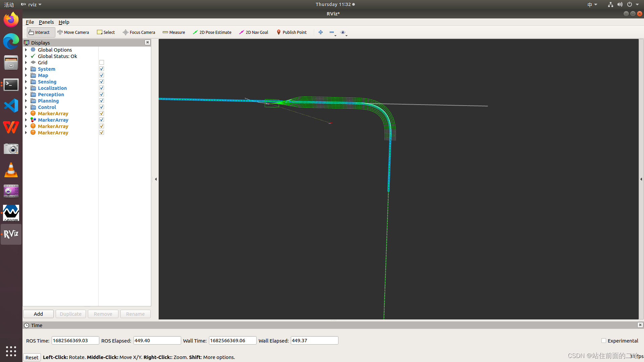The width and height of the screenshot is (644, 362).
Task: Click the Add display button
Action: (38, 314)
